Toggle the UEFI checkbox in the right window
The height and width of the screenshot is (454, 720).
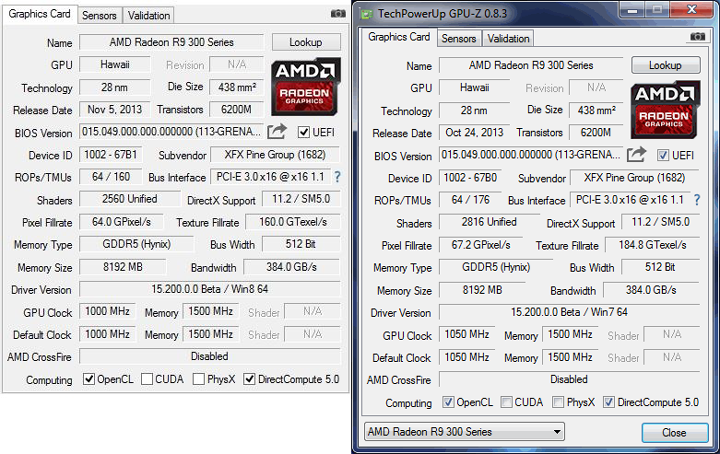[x=663, y=155]
